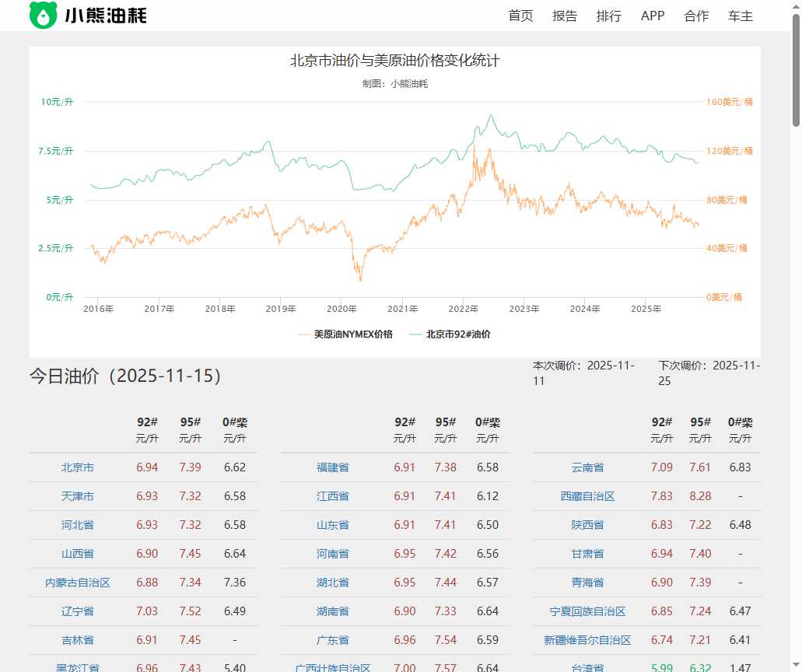Open the 北京市 province price link
This screenshot has width=802, height=672.
[77, 467]
